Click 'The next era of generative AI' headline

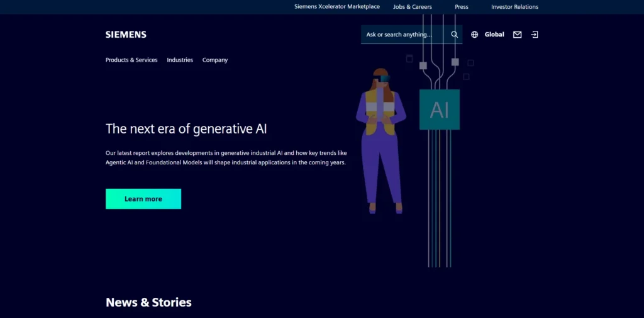click(x=186, y=128)
